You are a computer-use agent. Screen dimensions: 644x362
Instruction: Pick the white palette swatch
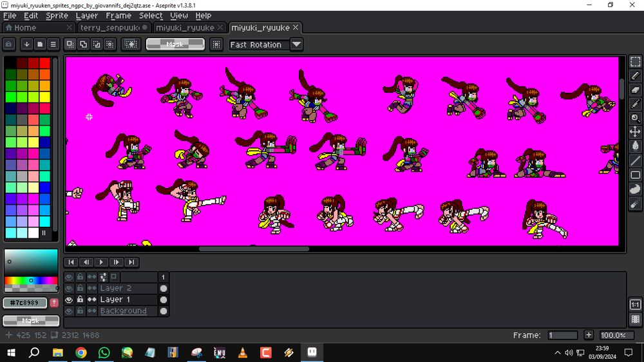point(33,233)
